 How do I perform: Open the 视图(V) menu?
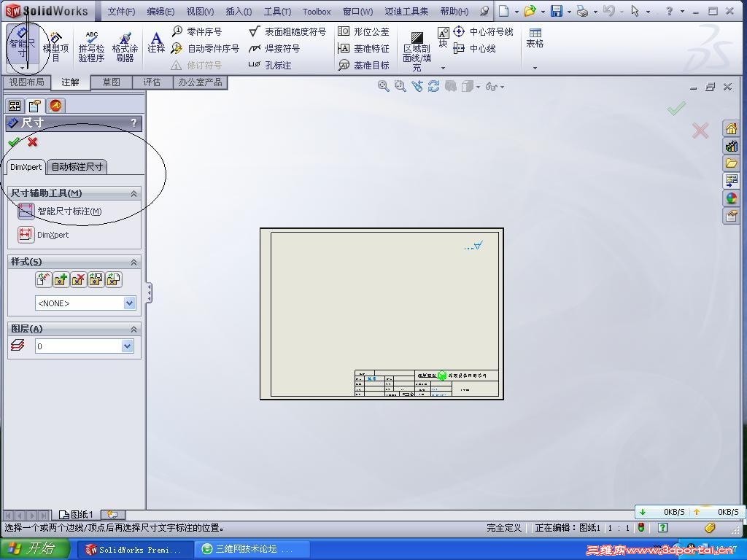(x=200, y=11)
